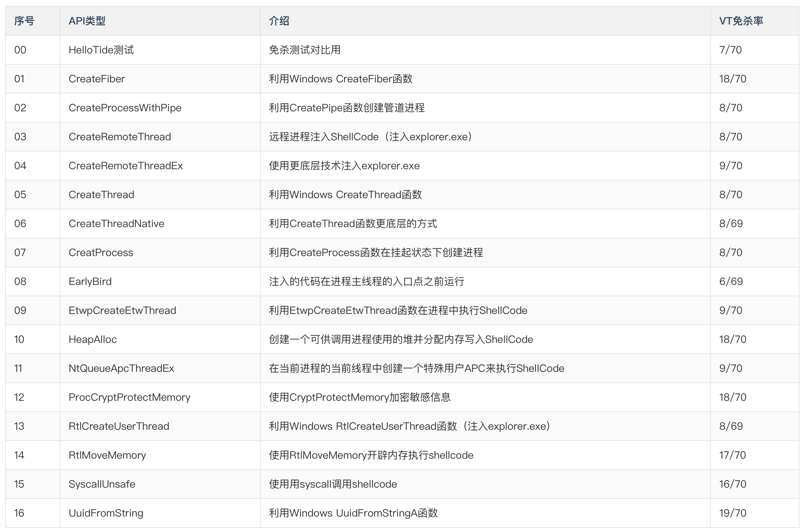Select the CreateProcessWithPipe entry

coord(125,107)
